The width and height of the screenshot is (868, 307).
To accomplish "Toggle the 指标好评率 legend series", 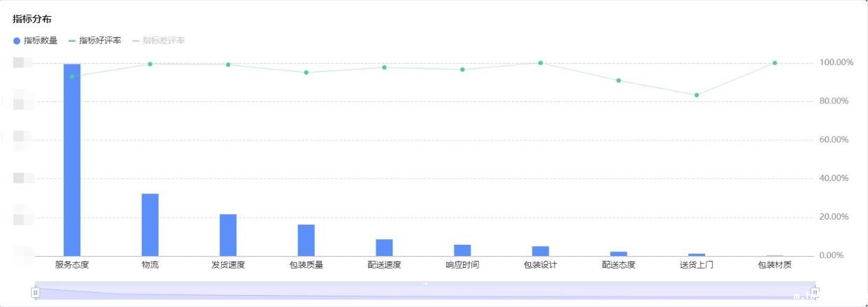I will pyautogui.click(x=94, y=41).
